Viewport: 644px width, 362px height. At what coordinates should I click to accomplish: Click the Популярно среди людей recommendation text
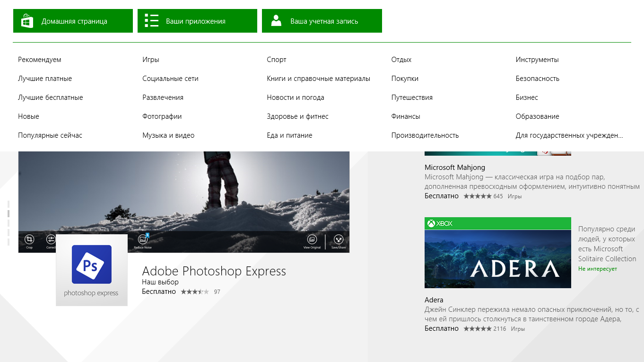pos(607,244)
